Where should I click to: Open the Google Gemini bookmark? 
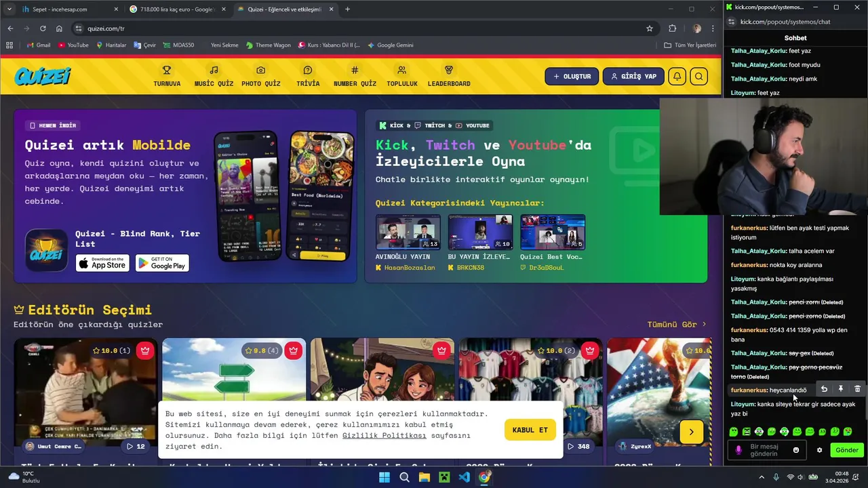pos(391,45)
